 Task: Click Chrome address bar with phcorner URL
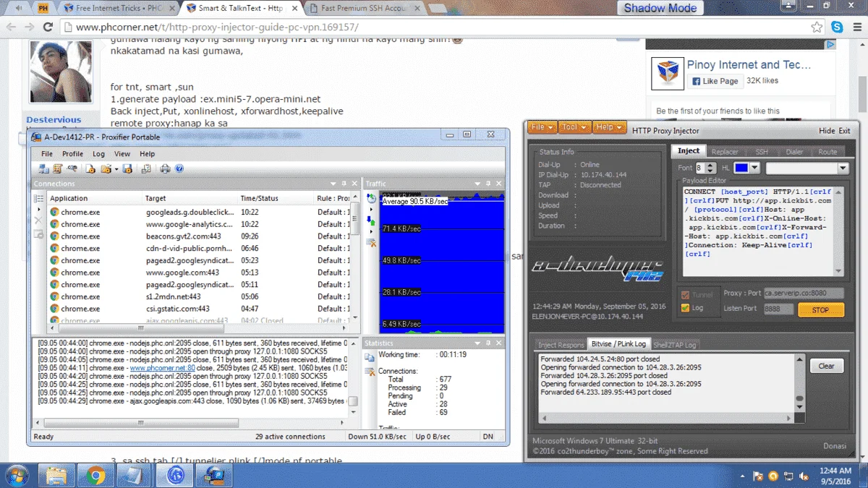click(x=434, y=27)
